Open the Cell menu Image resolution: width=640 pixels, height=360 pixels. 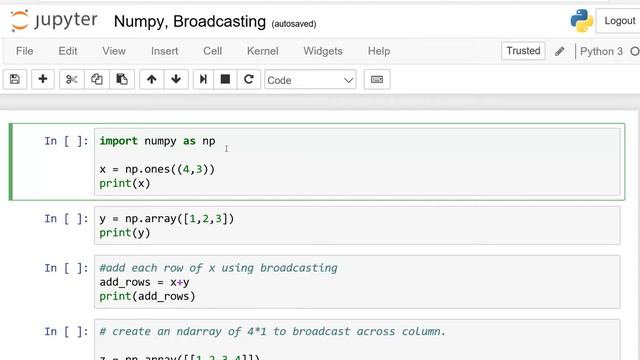(x=213, y=51)
